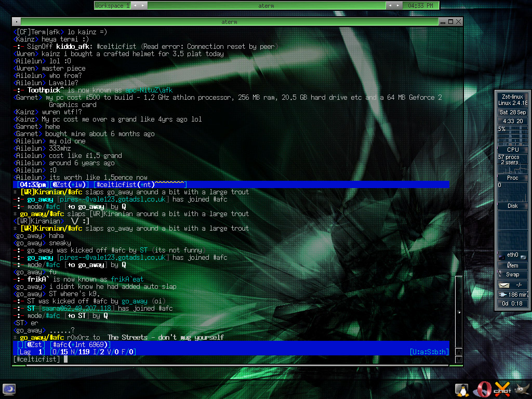The width and height of the screenshot is (532, 399).
Task: Toggle the Disk monitor panel
Action: pyautogui.click(x=513, y=206)
